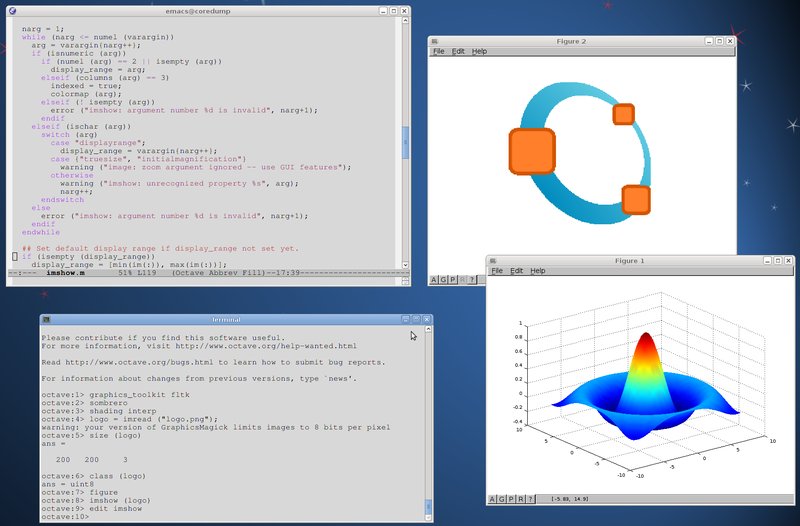Screen dimensions: 800x526
Task: Click the 'otherwise' keyword in Emacs
Action: [72, 175]
